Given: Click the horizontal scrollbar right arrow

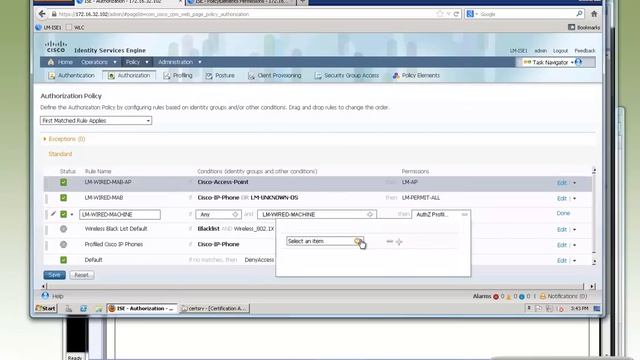Looking at the screenshot, I should tap(592, 287).
